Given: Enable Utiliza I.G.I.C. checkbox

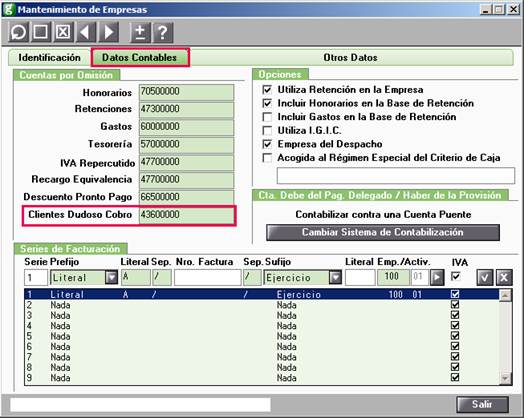Looking at the screenshot, I should pyautogui.click(x=267, y=130).
